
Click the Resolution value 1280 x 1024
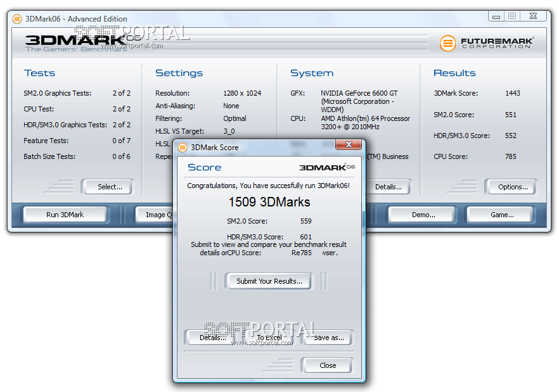[x=242, y=93]
